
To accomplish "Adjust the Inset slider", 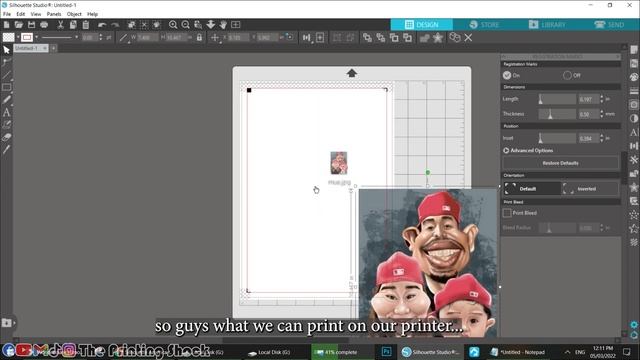I will [x=556, y=138].
